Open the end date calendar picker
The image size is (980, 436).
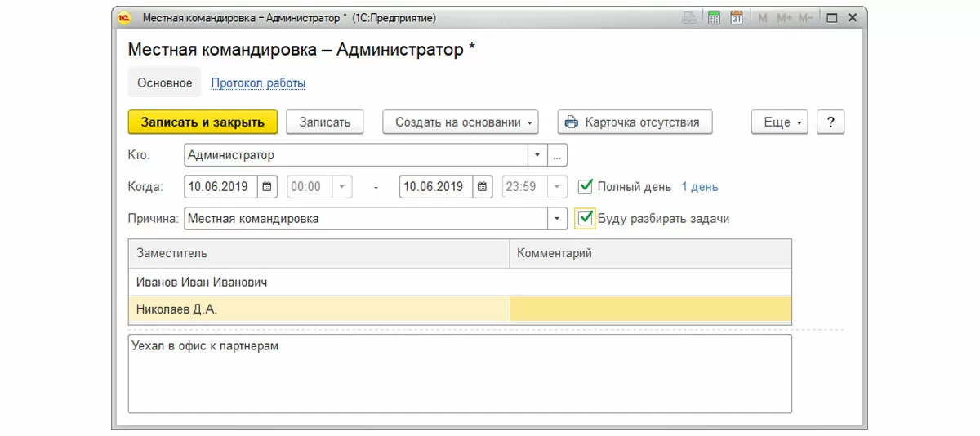(483, 187)
